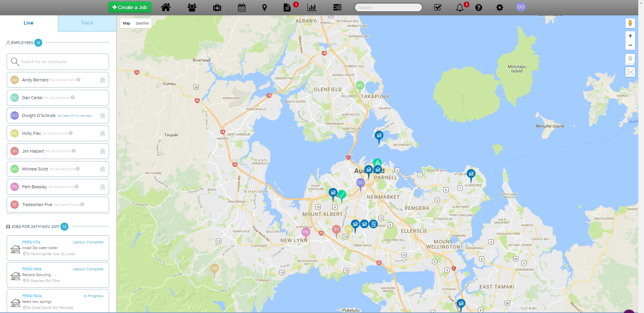Open the notifications bell icon
Screen dimensions: 644x313
pos(460,7)
